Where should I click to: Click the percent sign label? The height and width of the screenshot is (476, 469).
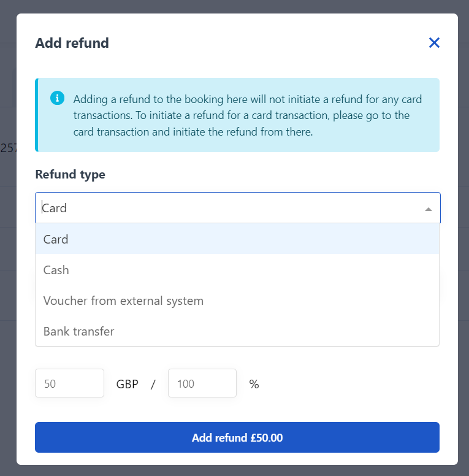254,384
